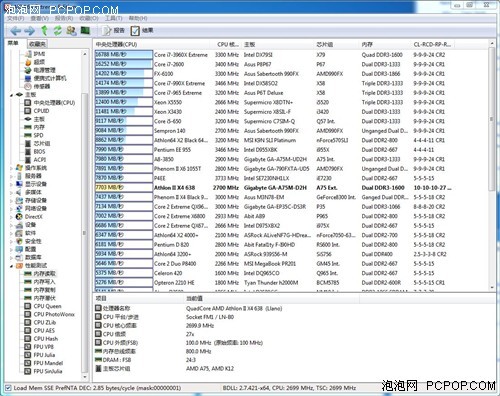The image size is (500, 396).
Task: Expand the 多媒体 tree node
Action: point(12,192)
